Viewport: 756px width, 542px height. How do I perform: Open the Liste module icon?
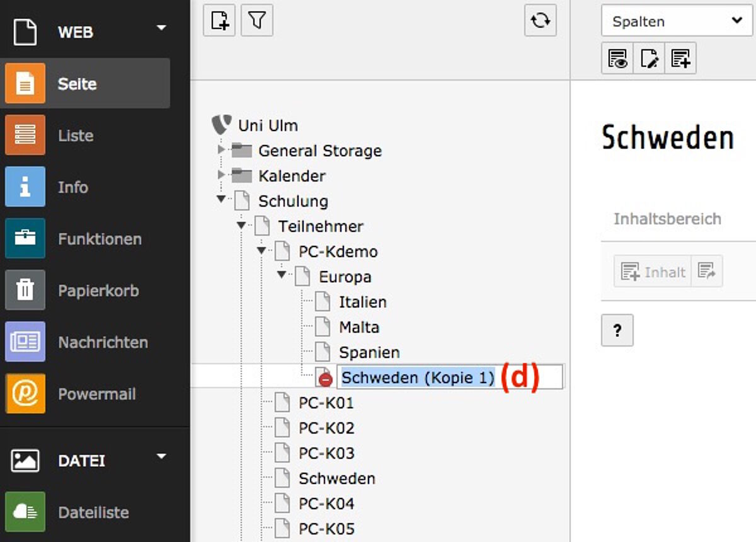[25, 135]
